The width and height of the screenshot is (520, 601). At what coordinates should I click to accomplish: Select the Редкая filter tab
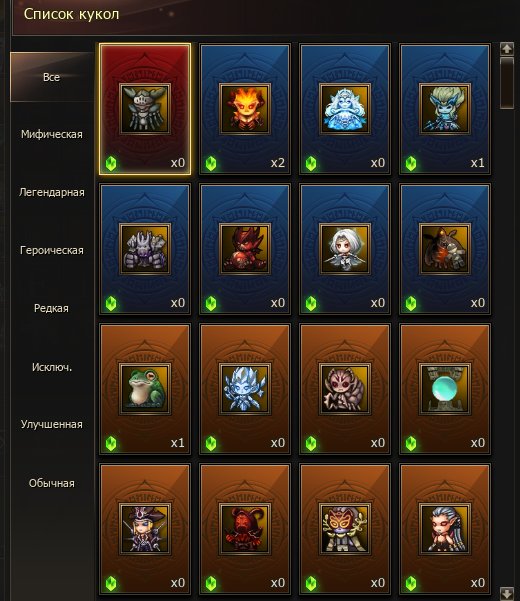click(52, 308)
